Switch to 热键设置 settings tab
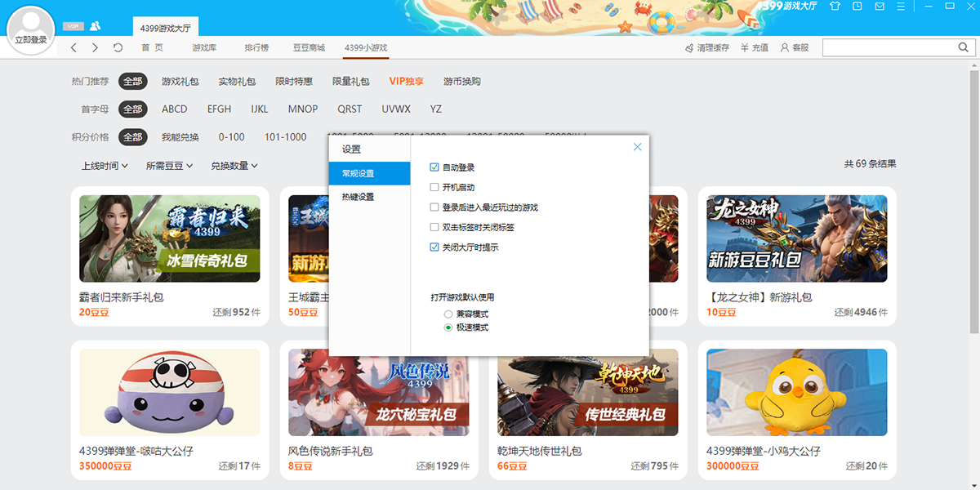The height and width of the screenshot is (490, 980). [x=359, y=197]
